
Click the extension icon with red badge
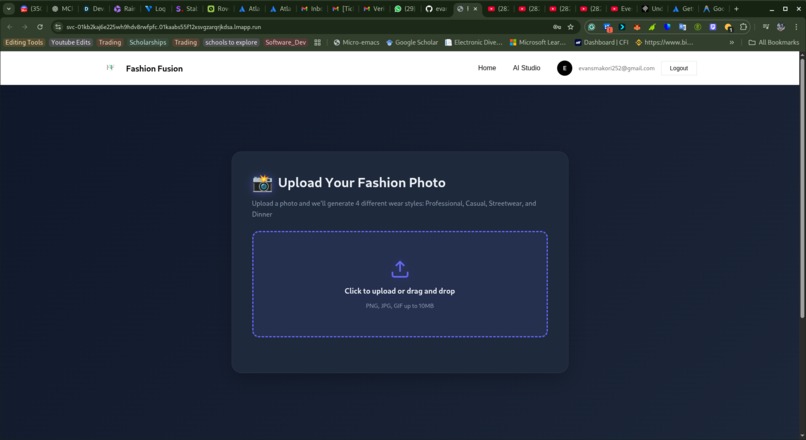coord(607,27)
